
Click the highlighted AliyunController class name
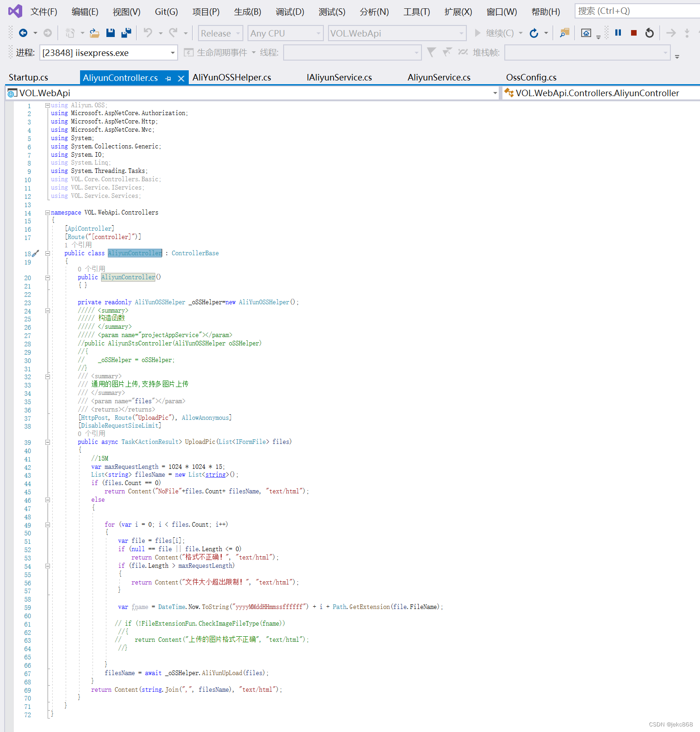[x=135, y=253]
